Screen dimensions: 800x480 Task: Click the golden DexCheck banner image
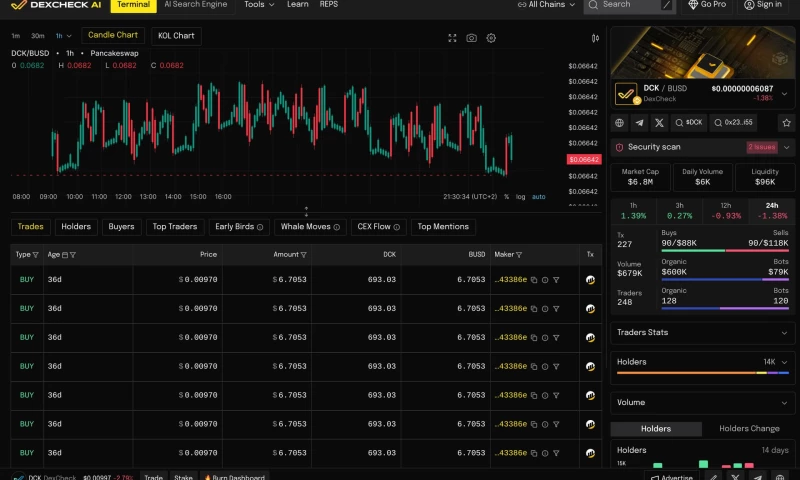pos(703,53)
